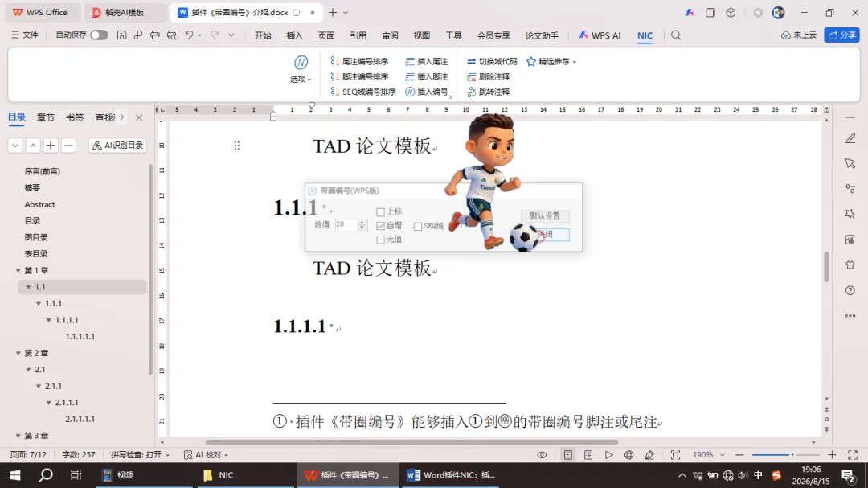Run SEQ域编号排序
868x488 pixels.
click(x=363, y=92)
